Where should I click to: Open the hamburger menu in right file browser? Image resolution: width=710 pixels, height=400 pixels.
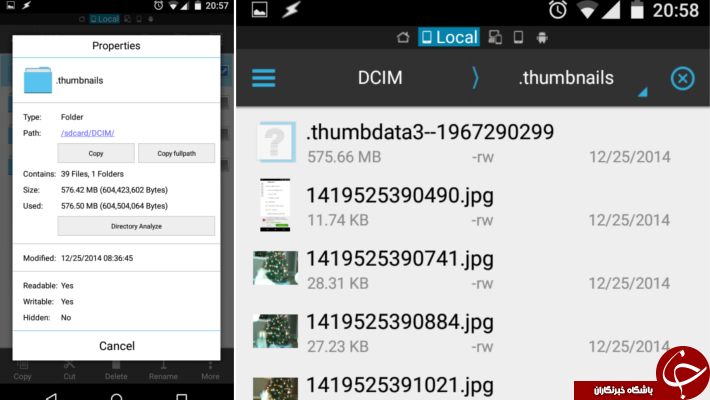(x=264, y=78)
